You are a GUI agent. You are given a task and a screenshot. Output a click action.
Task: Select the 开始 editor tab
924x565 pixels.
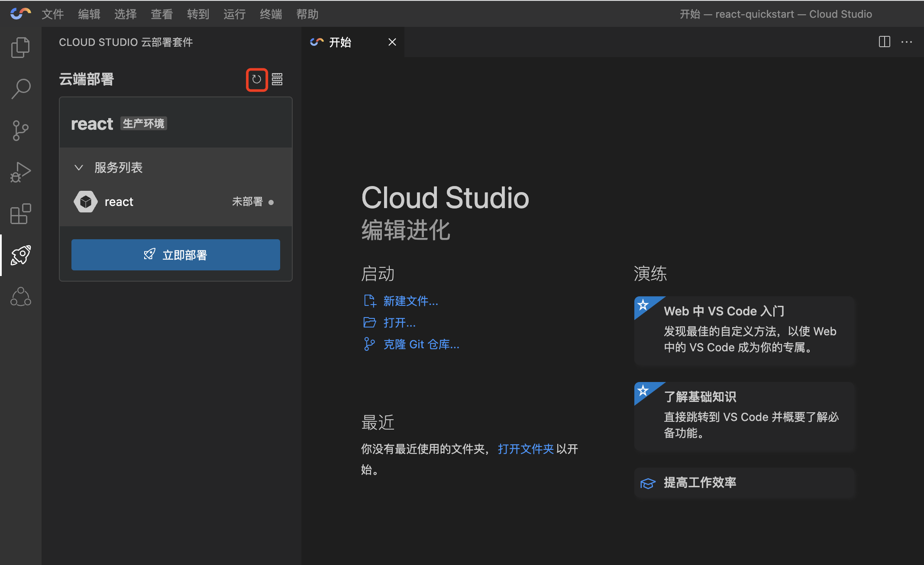[340, 42]
